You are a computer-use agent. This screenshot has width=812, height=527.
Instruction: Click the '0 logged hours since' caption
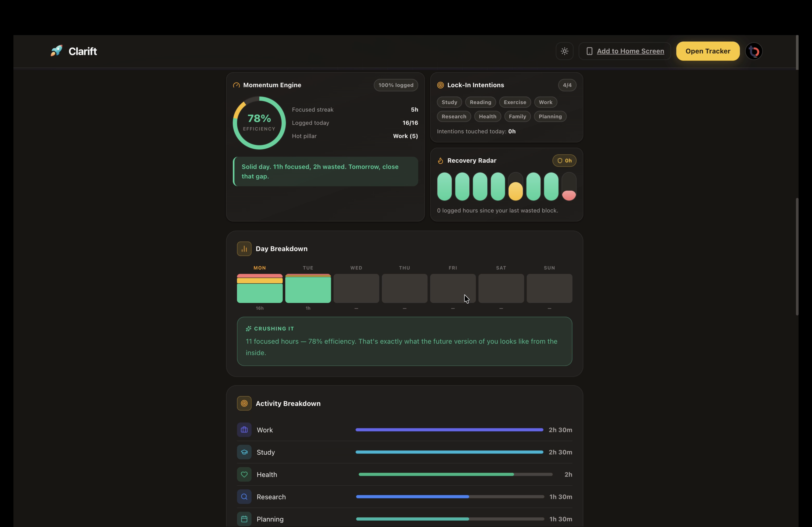pyautogui.click(x=498, y=211)
